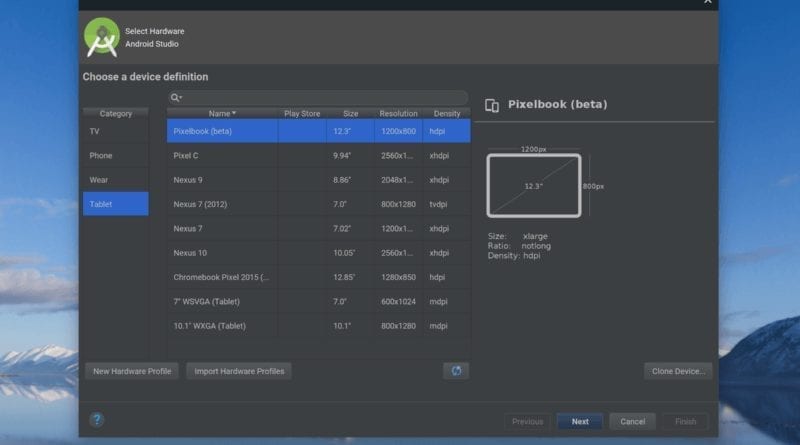Viewport: 800px width, 445px height.
Task: Close the Select Hardware dialog
Action: tap(708, 2)
